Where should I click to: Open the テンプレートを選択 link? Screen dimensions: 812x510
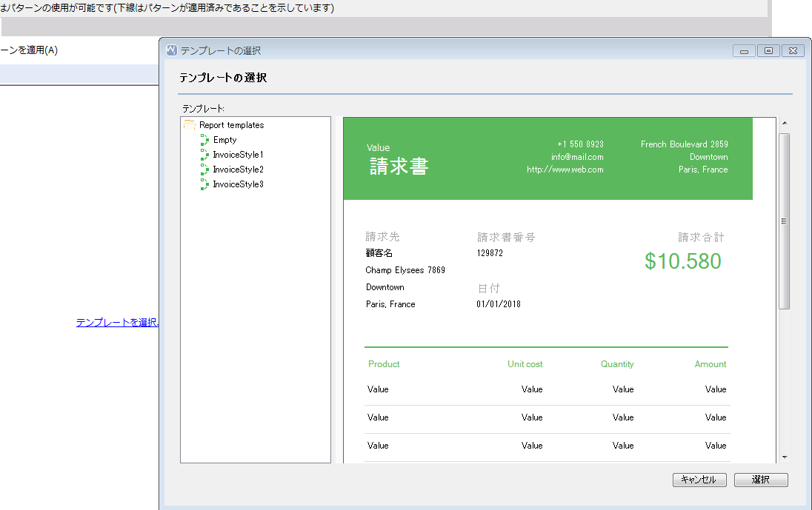click(x=117, y=323)
